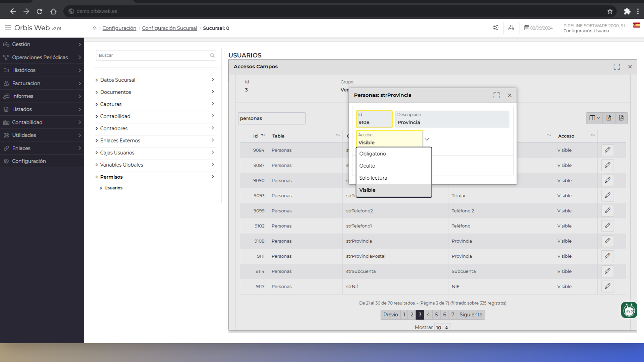Edit row 9087 with its pencil icon
The height and width of the screenshot is (362, 644).
point(607,165)
